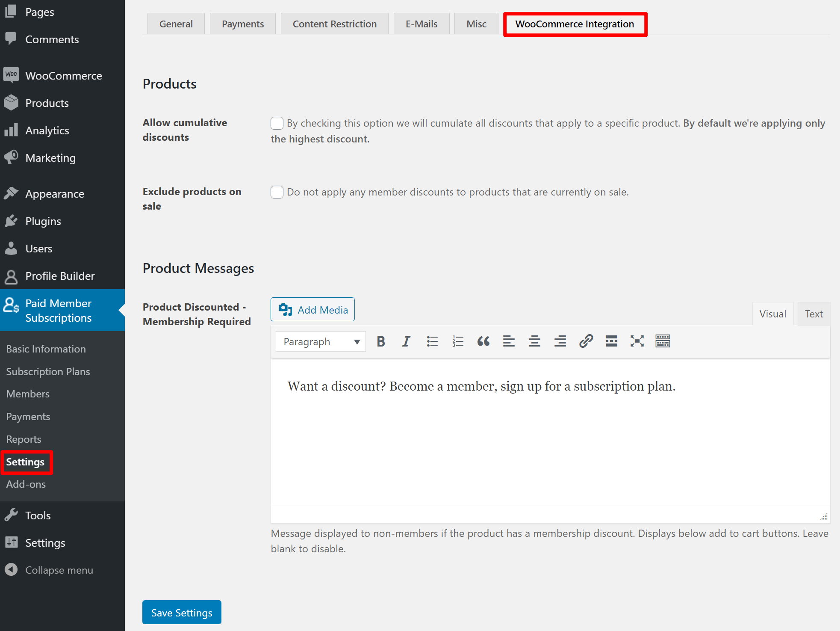Viewport: 840px width, 631px height.
Task: Click the Pages sidebar icon
Action: (x=11, y=11)
